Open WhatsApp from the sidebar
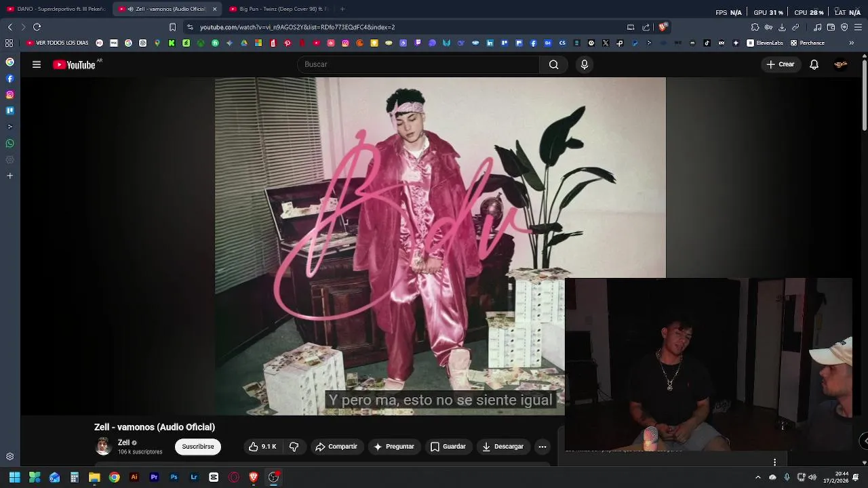This screenshot has width=868, height=488. (9, 144)
